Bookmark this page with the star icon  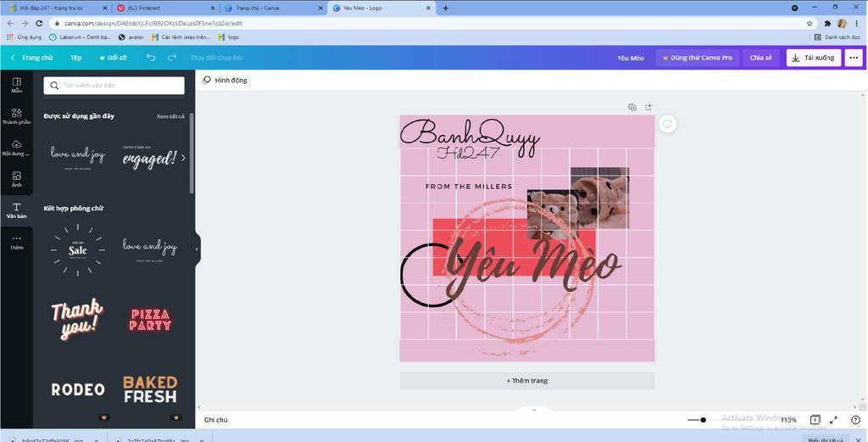[810, 23]
